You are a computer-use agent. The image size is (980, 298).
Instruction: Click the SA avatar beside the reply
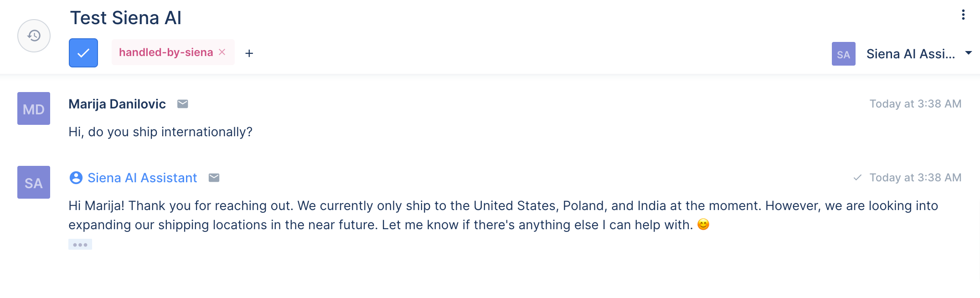point(34,182)
